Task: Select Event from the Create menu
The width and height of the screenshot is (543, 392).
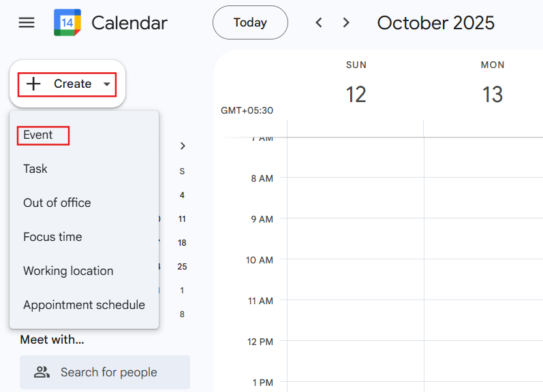Action: [x=38, y=135]
